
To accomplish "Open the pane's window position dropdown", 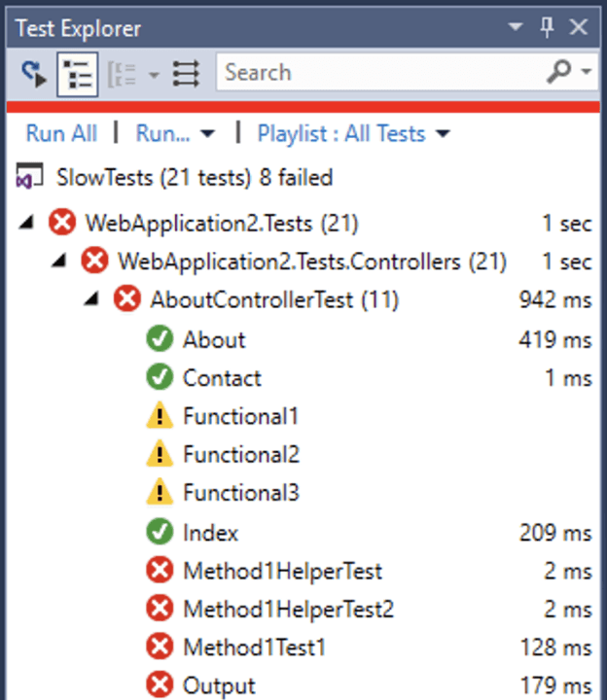I will pos(514,29).
